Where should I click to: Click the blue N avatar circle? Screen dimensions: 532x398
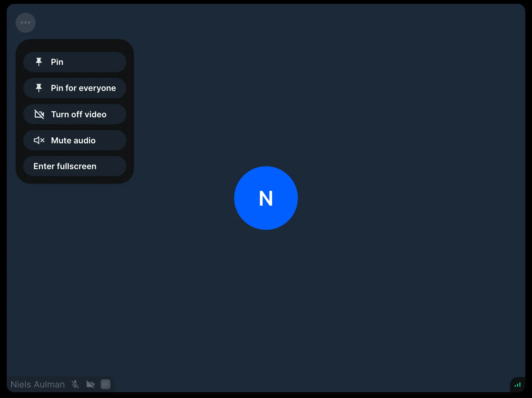(266, 198)
